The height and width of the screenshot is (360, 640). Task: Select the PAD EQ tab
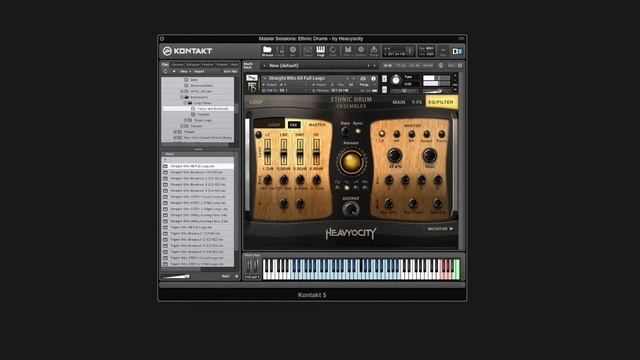pos(293,125)
